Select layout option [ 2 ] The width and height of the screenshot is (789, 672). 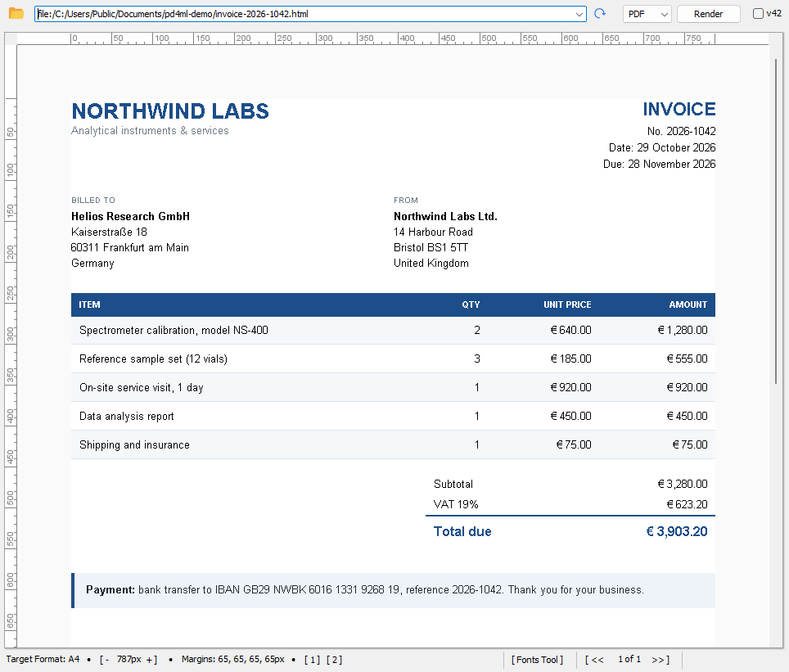click(x=334, y=660)
